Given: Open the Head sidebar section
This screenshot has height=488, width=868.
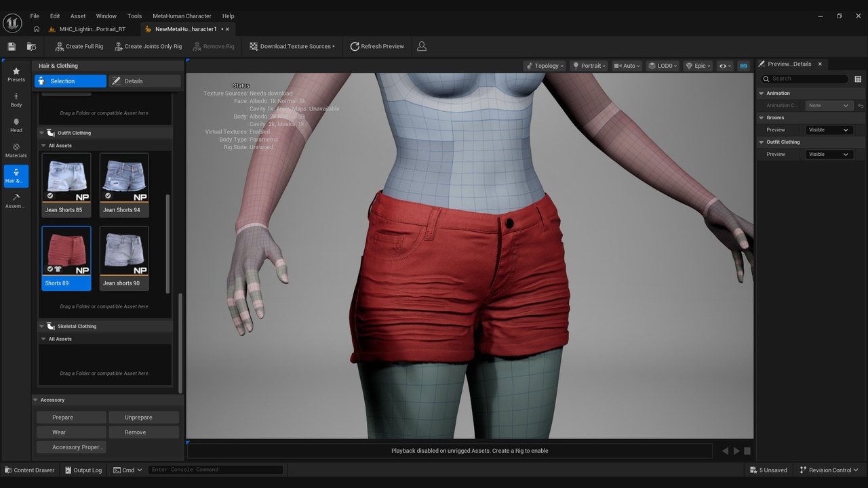Looking at the screenshot, I should pyautogui.click(x=16, y=125).
